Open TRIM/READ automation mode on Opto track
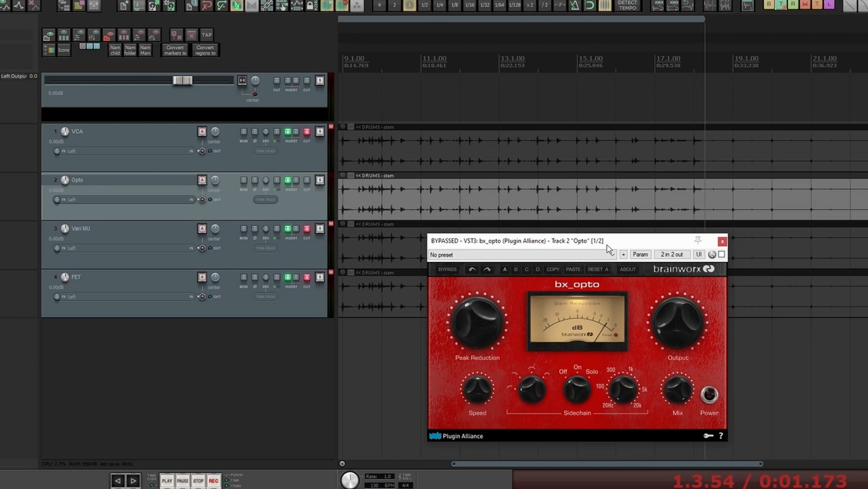Viewport: 868px width, 489px height. pyautogui.click(x=265, y=199)
